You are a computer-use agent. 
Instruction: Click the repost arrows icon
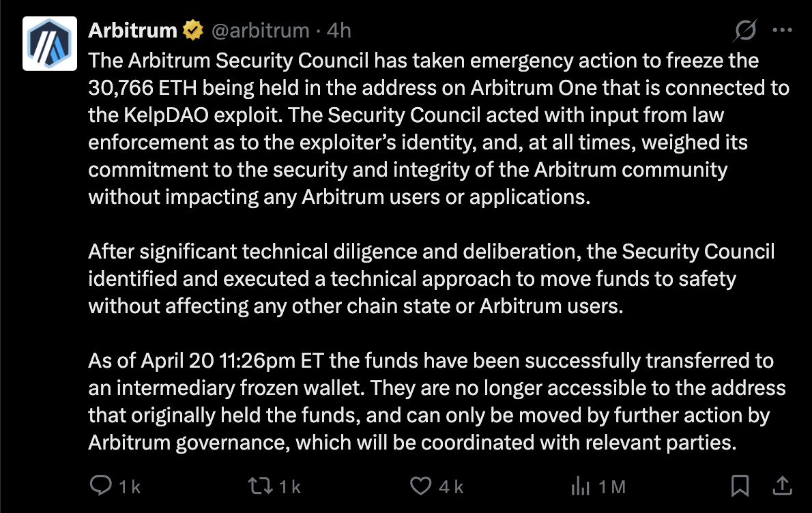coord(259,486)
